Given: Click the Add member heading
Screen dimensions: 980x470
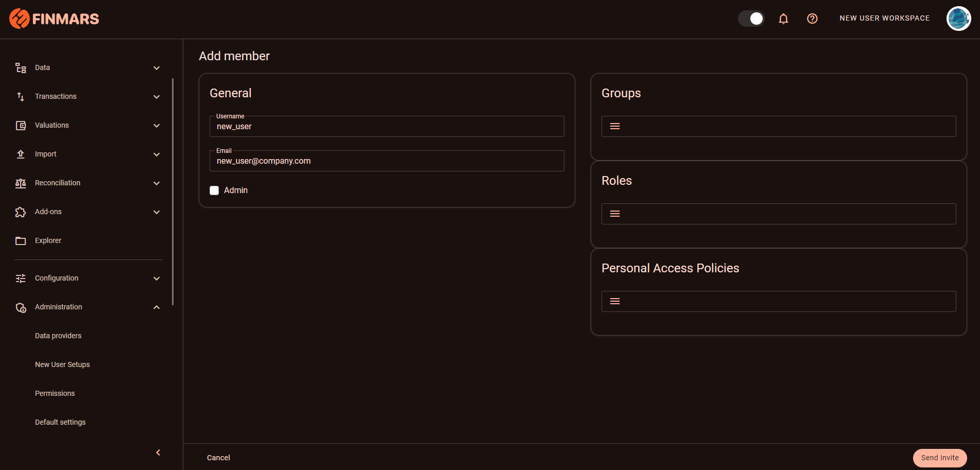Looking at the screenshot, I should pos(234,56).
